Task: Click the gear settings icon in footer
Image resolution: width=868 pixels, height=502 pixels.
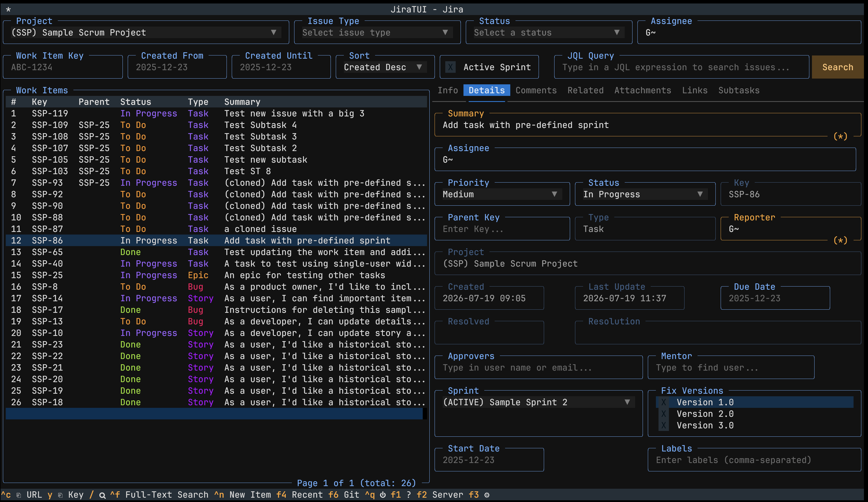Action: point(487,495)
